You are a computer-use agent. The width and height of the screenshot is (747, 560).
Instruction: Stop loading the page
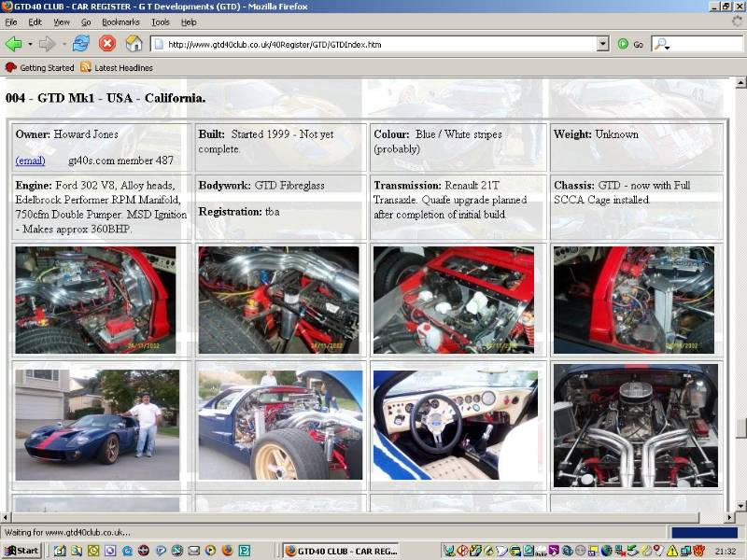click(107, 44)
